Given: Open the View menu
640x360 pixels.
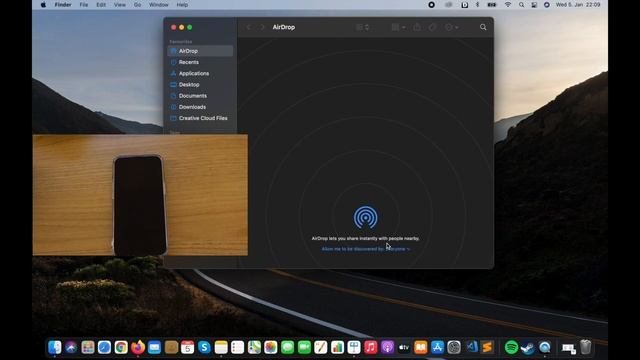Looking at the screenshot, I should (120, 5).
